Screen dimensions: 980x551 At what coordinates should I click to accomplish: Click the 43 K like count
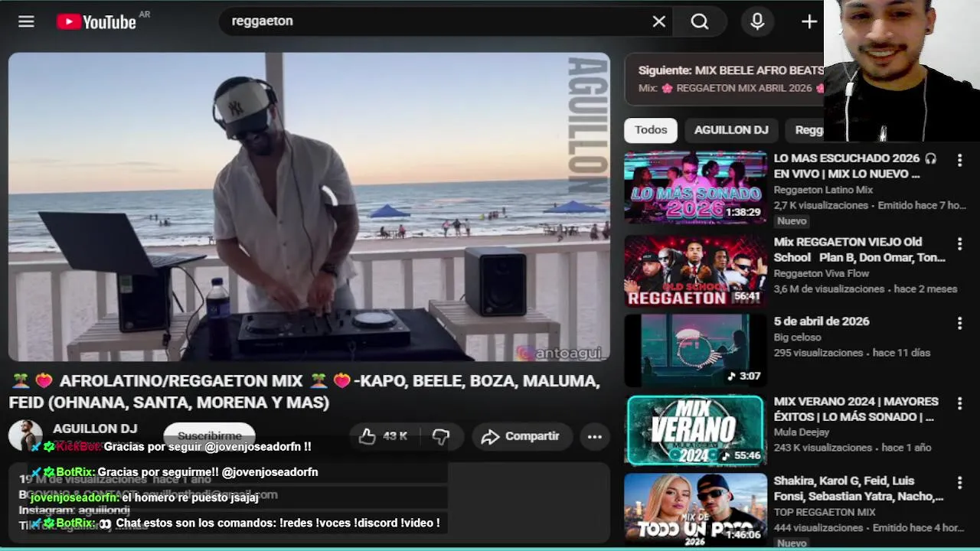395,436
